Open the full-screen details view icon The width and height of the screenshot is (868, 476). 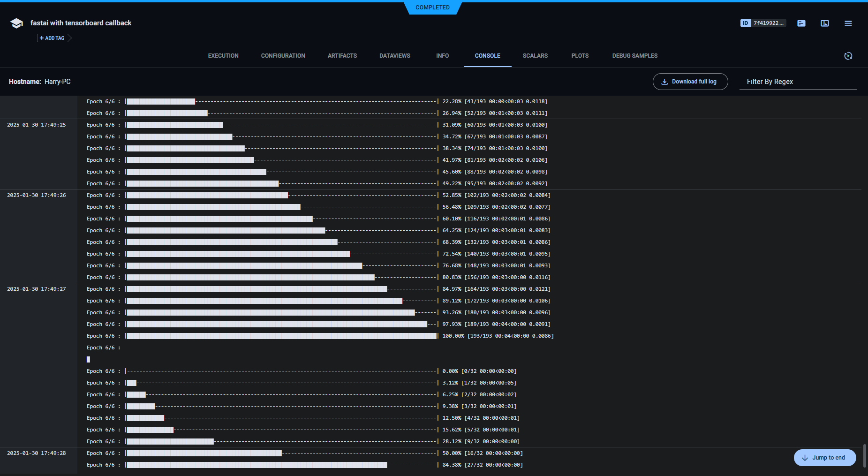[x=824, y=23]
